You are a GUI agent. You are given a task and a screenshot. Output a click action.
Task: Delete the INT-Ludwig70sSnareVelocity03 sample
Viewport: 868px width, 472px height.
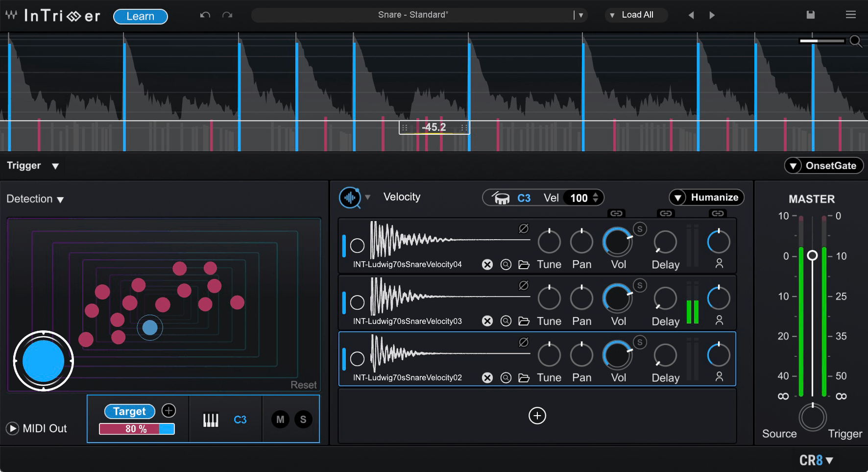(487, 321)
